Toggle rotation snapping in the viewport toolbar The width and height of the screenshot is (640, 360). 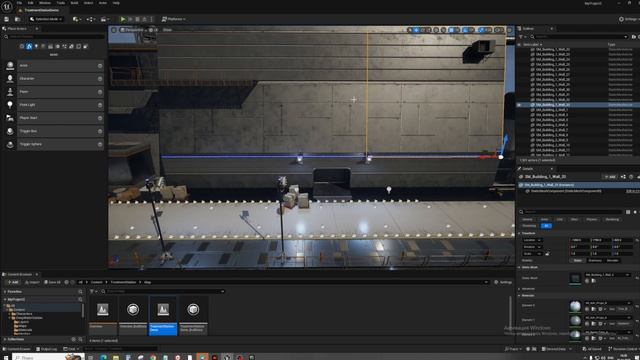[x=465, y=30]
